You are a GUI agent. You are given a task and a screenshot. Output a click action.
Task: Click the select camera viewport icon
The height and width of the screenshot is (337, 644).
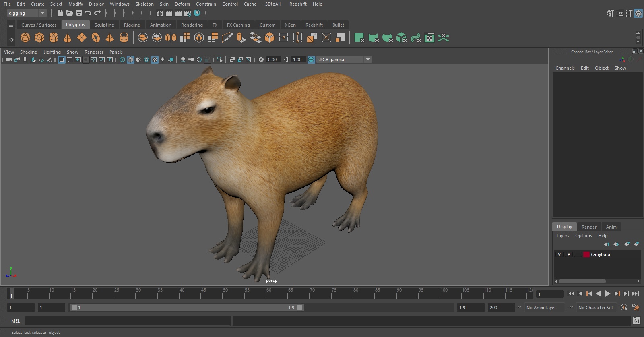8,60
